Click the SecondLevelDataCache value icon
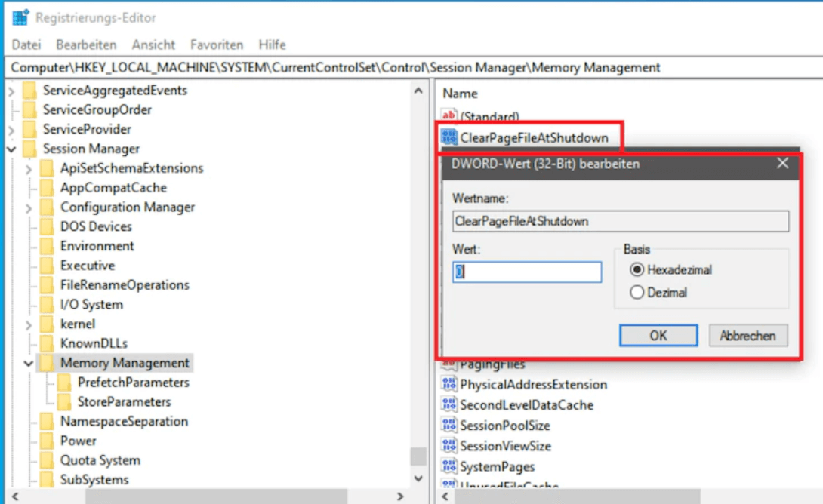 (x=449, y=405)
